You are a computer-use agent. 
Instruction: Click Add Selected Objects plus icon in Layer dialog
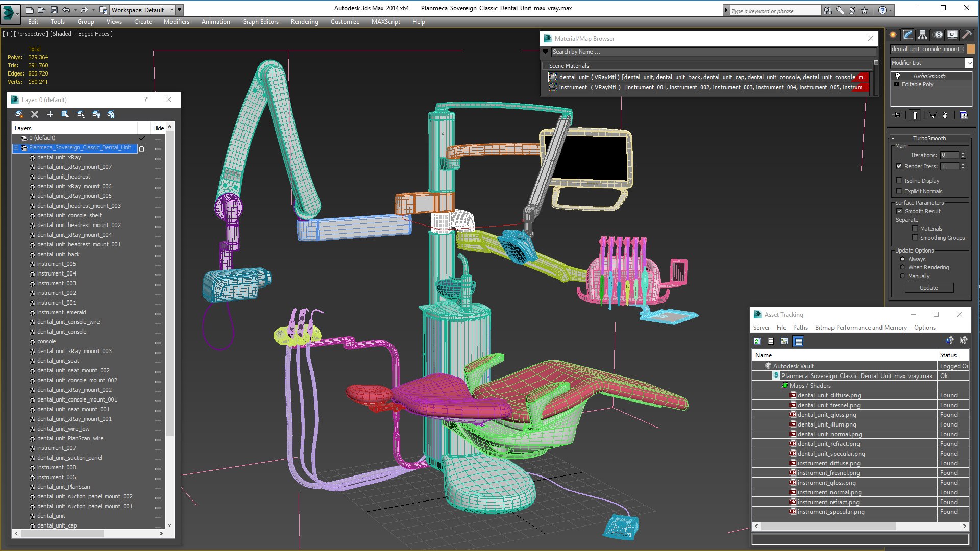(50, 114)
